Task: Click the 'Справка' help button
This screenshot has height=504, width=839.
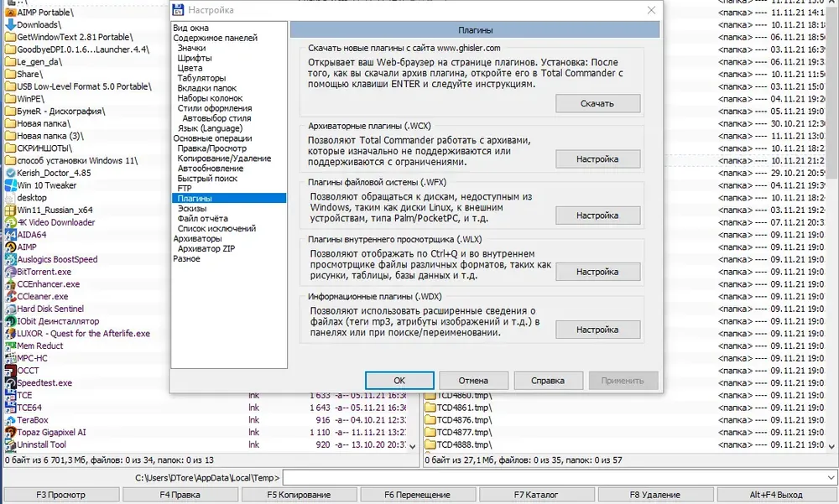Action: [548, 381]
